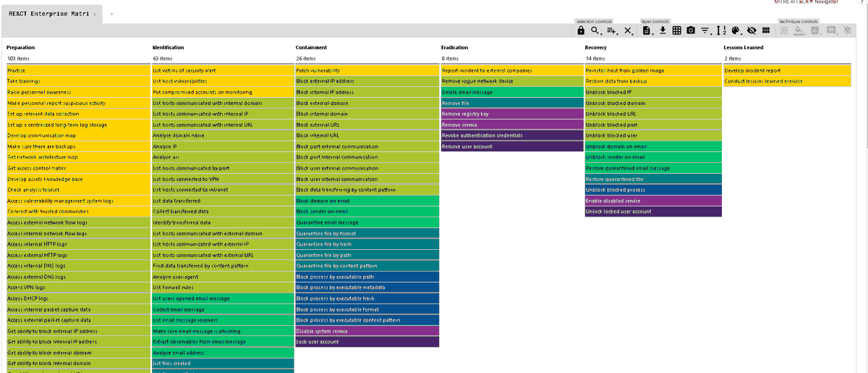Click 'Put compromised accounts on monitoring'

(223, 92)
